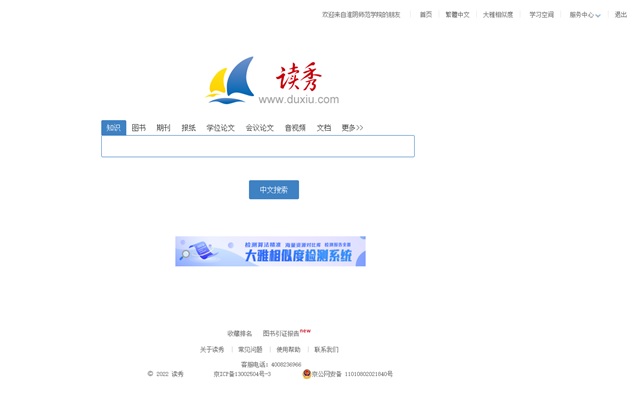Viewport: 637px width, 393px height.
Task: Open the 大雅相似度检测系统 banner
Action: 271,251
